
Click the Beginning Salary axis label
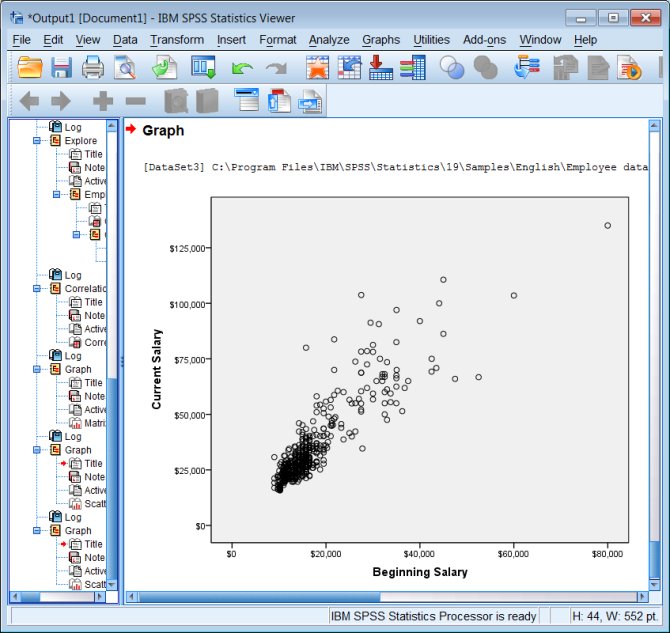pos(420,572)
